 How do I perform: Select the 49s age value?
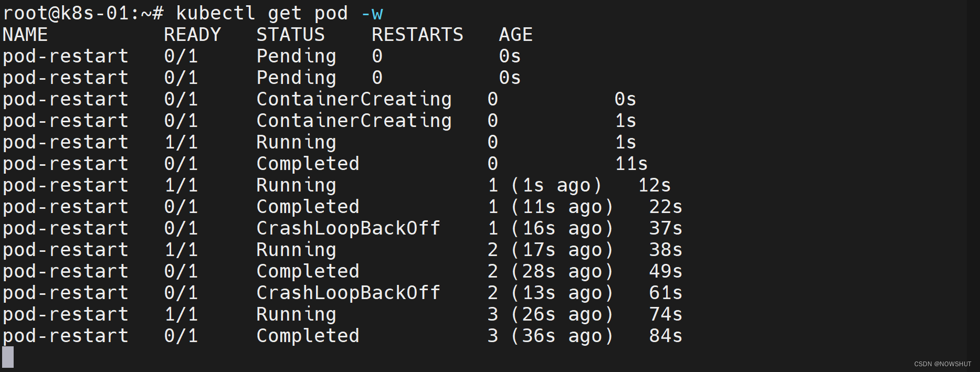click(x=666, y=271)
